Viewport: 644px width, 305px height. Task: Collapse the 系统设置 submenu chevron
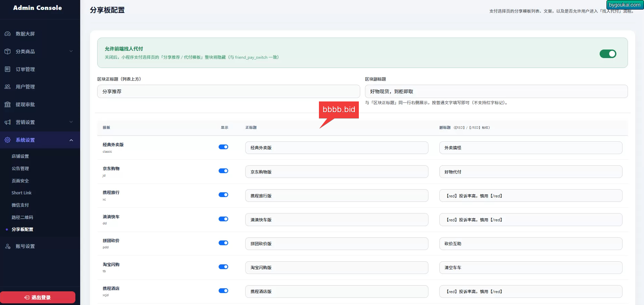pos(71,140)
